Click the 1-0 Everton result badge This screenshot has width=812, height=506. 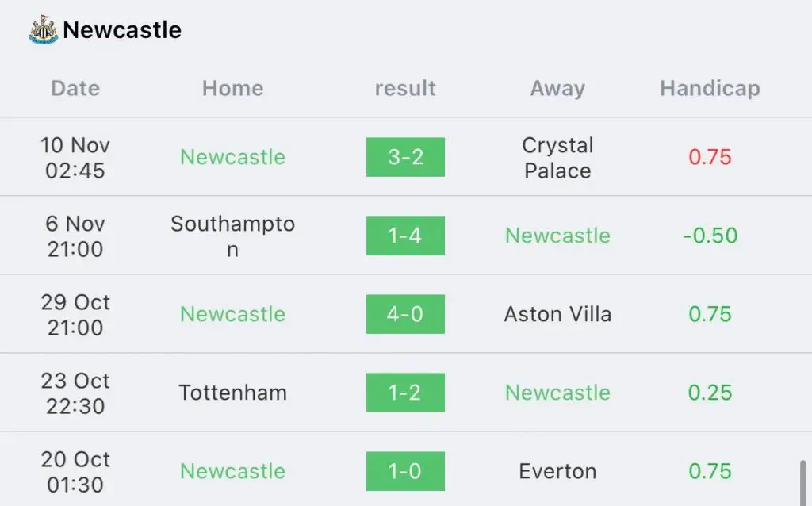click(405, 471)
